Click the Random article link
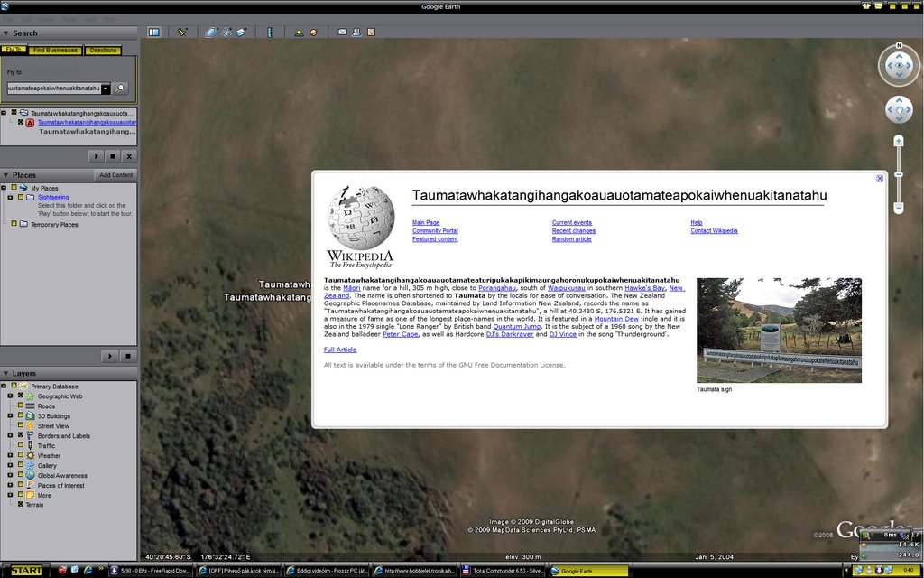 point(571,238)
